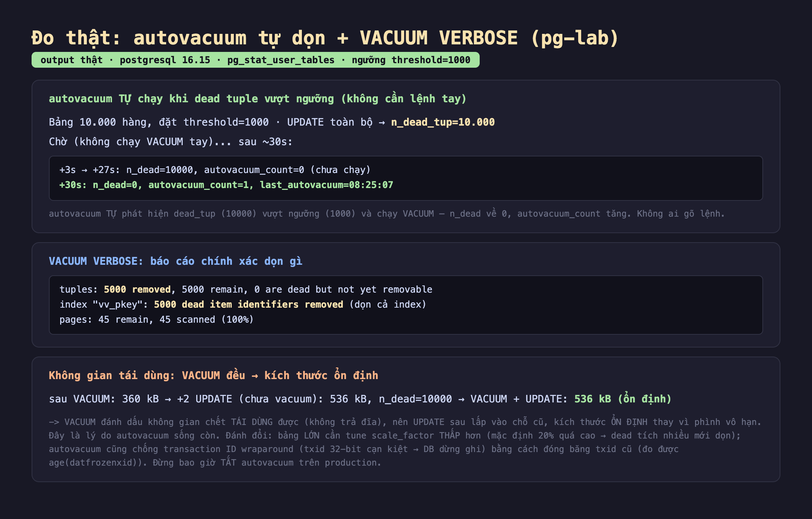
Task: Click '5000 dead item identifiers removed'
Action: (248, 305)
